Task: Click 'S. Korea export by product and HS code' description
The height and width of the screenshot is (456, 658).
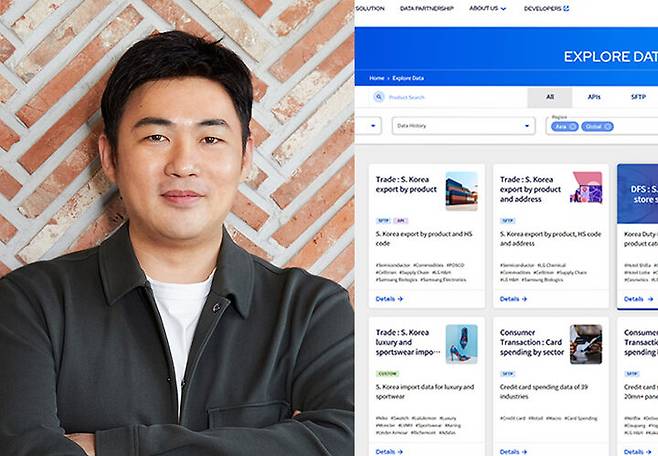Action: tap(424, 239)
